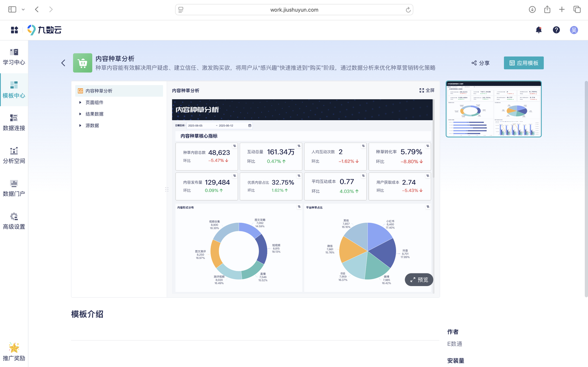Viewport: 588px width, 367px height.
Task: Enter fullscreen with 全屏 button
Action: click(427, 90)
